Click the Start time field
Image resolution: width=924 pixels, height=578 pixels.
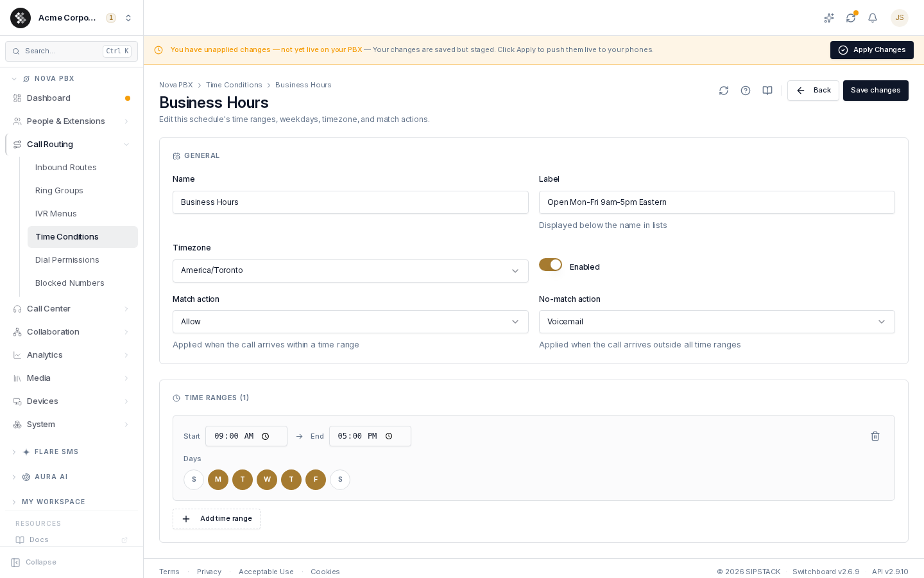(x=246, y=436)
